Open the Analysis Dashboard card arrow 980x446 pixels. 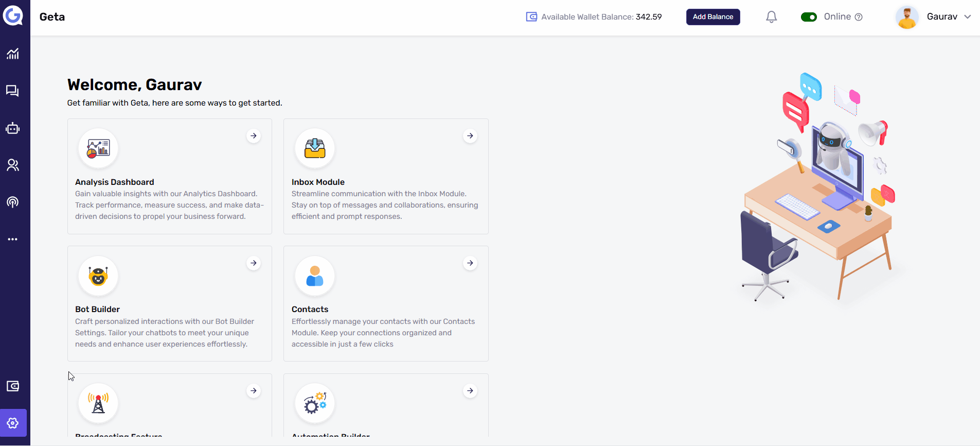coord(254,136)
